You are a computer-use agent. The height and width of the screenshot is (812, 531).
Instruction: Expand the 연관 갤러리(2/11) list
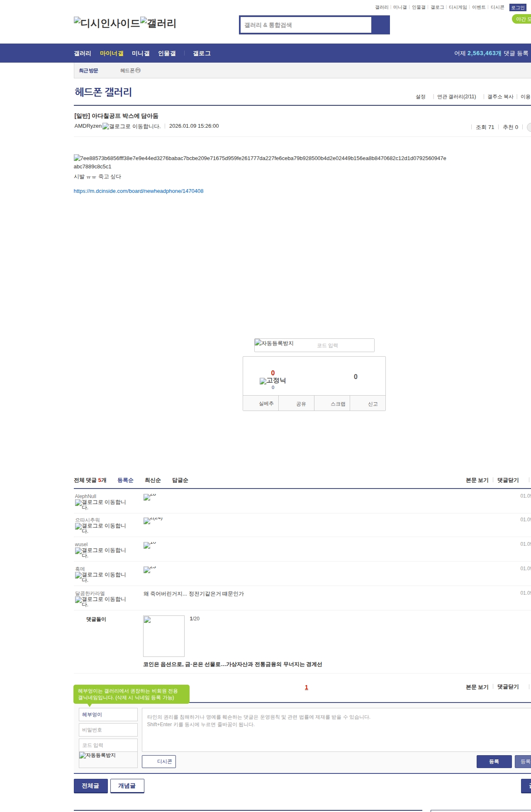456,97
